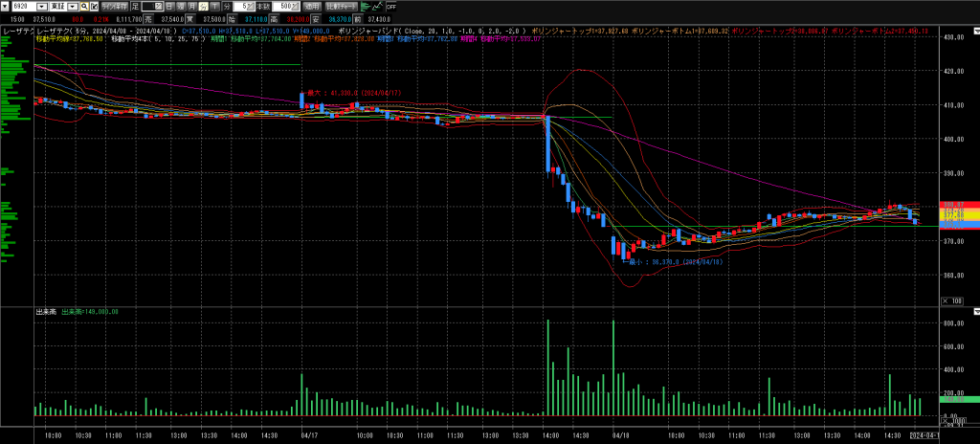980x444 pixels.
Task: Select the T tick timeframe button
Action: click(214, 6)
